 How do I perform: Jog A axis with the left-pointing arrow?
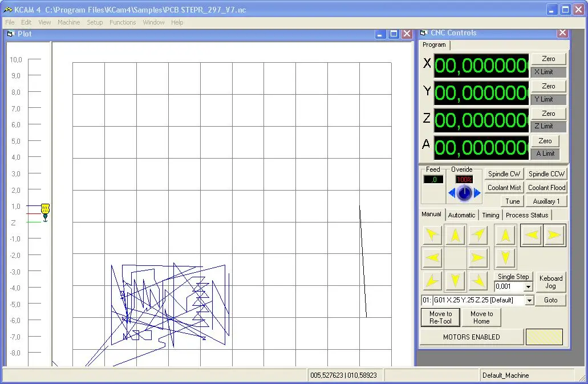pos(532,235)
